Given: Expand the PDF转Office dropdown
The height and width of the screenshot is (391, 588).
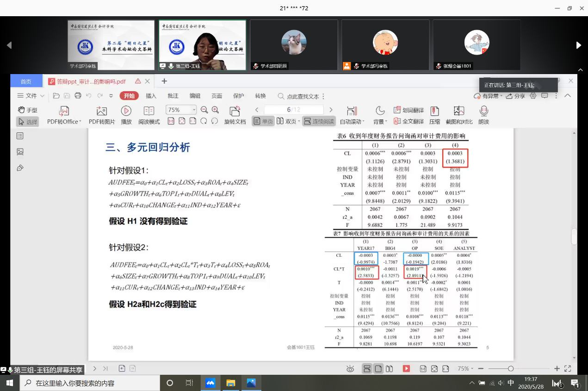Looking at the screenshot, I should (80, 122).
